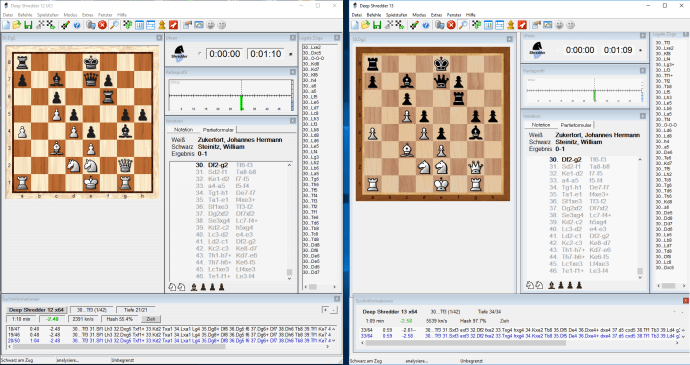Click the red rocket icon in Deep Shredder 13 toolbar
This screenshot has width=690, height=365.
pos(522,25)
